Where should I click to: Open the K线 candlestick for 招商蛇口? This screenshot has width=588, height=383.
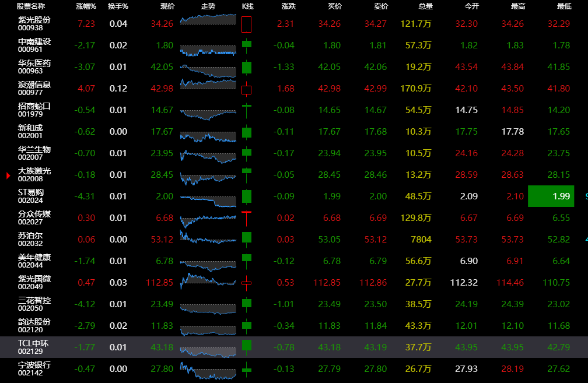[246, 110]
